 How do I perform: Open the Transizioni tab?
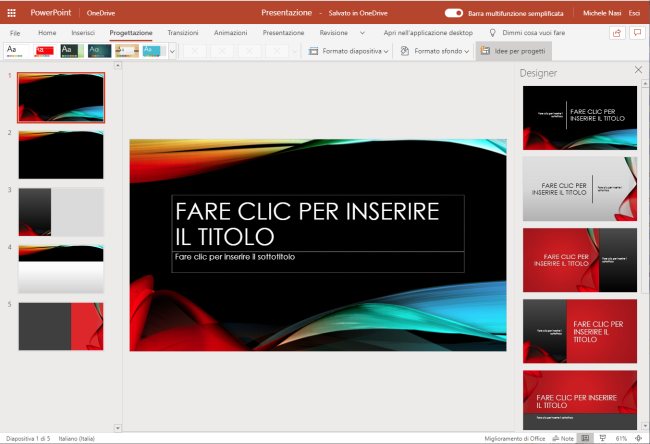click(x=182, y=32)
